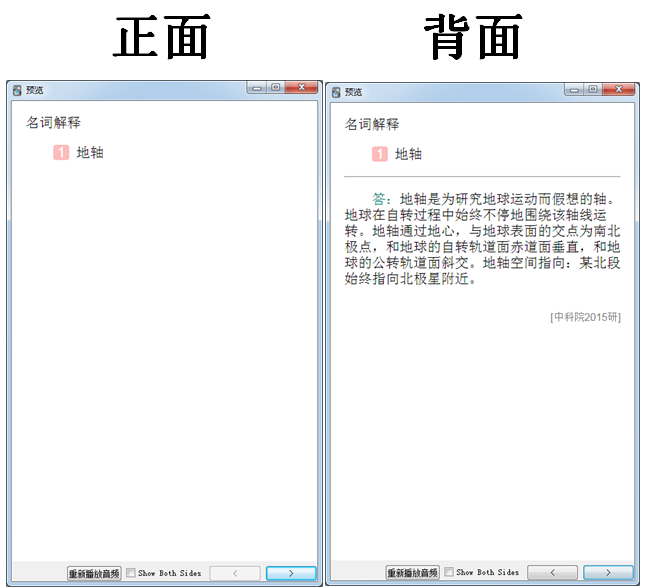
Task: Click the green 答 label in the answer
Action: [379, 199]
